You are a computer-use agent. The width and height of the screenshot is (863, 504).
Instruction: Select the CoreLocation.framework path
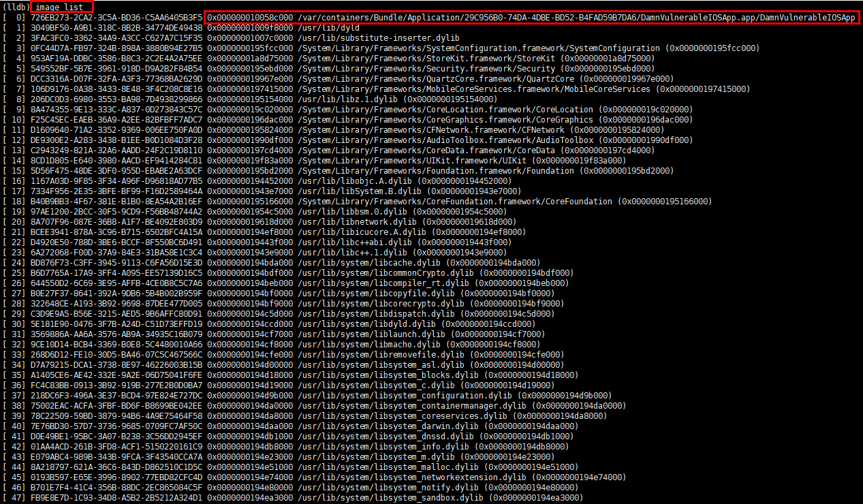[445, 109]
